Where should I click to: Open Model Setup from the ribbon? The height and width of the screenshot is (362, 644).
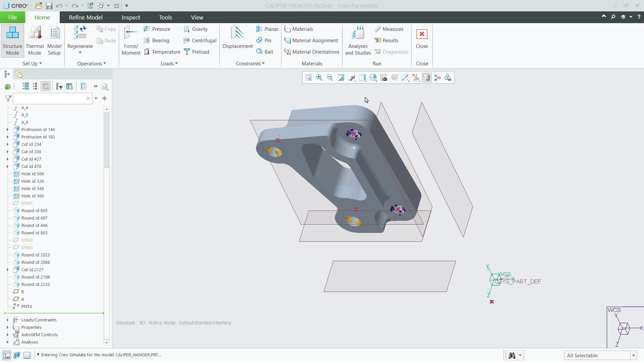tap(54, 41)
